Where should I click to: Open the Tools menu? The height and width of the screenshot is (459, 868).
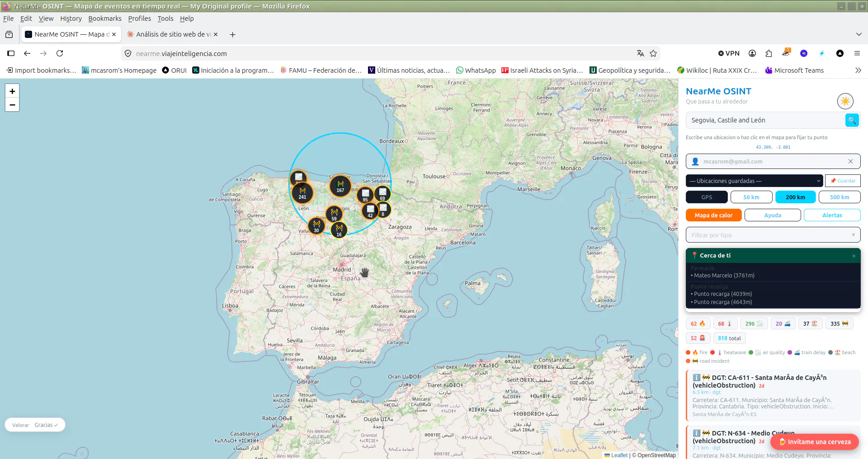[165, 19]
